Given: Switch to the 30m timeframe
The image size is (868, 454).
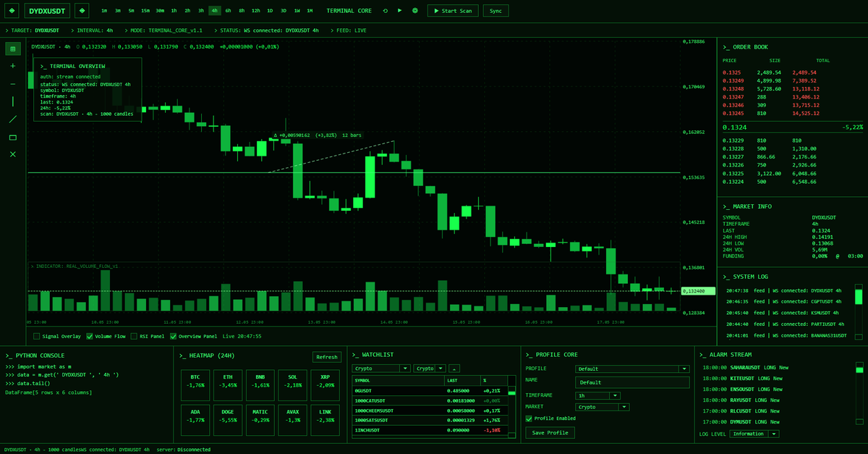Looking at the screenshot, I should pos(160,11).
